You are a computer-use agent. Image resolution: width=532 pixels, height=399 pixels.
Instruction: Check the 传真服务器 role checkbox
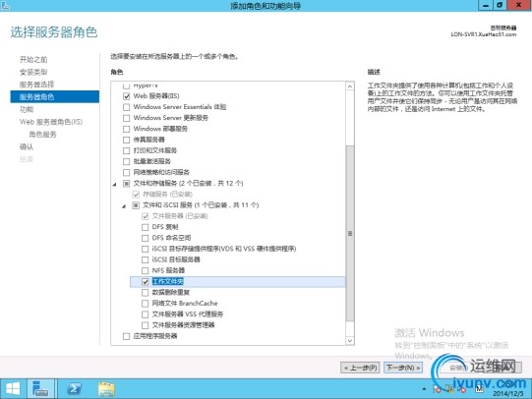tap(126, 140)
